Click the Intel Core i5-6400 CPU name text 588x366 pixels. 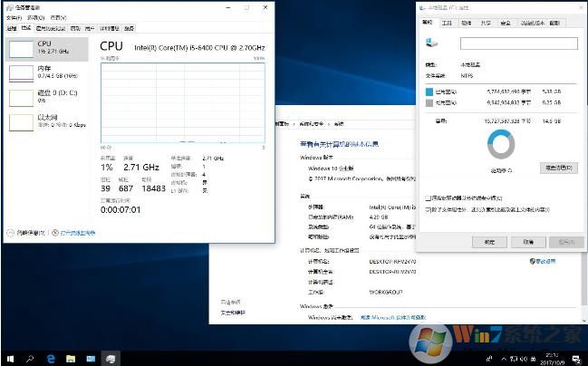[x=199, y=48]
